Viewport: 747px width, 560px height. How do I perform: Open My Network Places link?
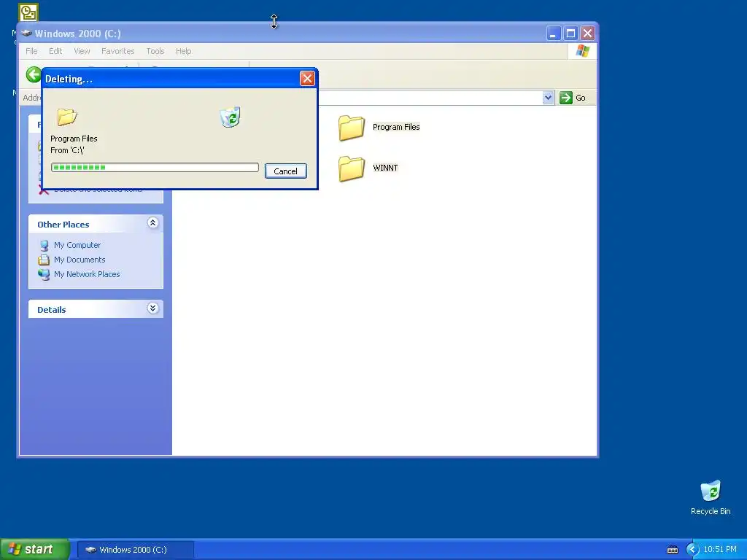[x=87, y=274]
